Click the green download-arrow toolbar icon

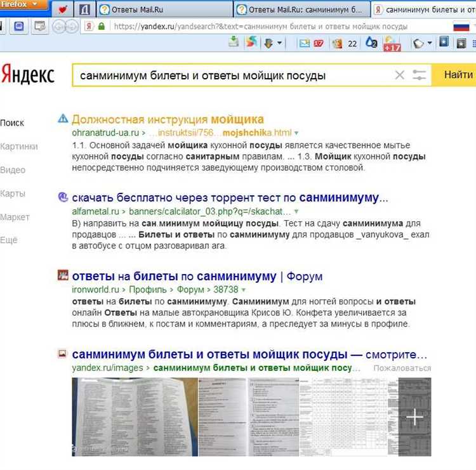point(234,42)
